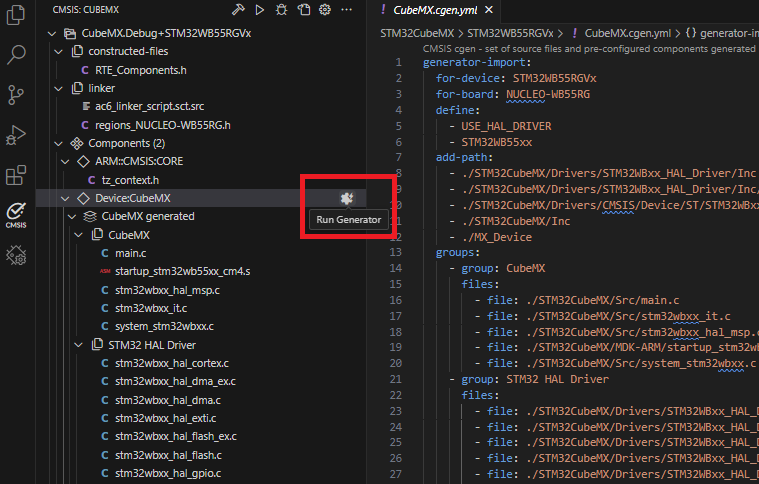This screenshot has height=484, width=759.
Task: Open the More Actions ellipsis in CMSIS panel
Action: [347, 9]
